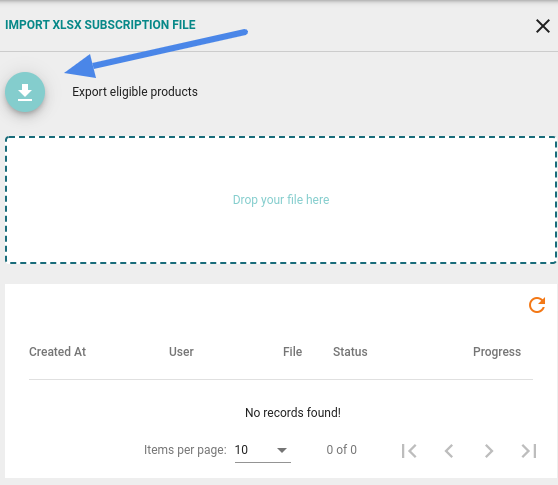This screenshot has height=485, width=558.
Task: Go to next page of records
Action: (x=489, y=450)
